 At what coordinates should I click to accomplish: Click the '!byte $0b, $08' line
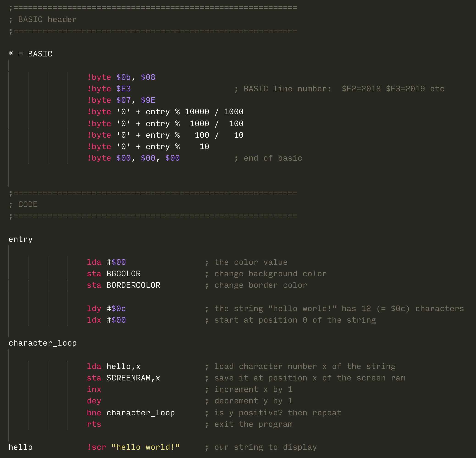[x=121, y=77]
